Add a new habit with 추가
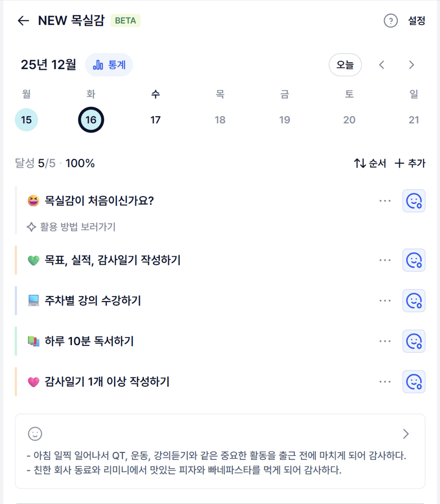This screenshot has height=504, width=440. [x=410, y=163]
